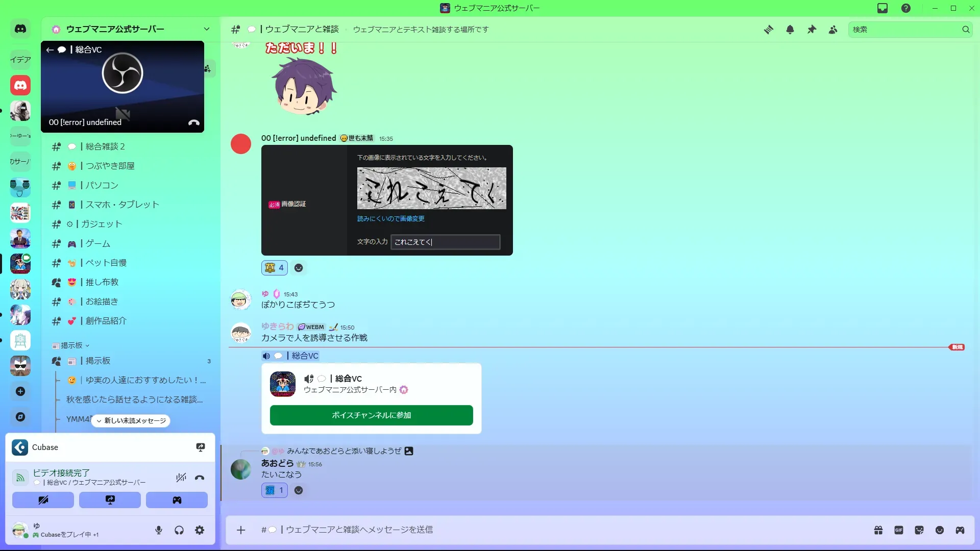Show the member list icon
Screen dimensions: 980x551
click(833, 30)
